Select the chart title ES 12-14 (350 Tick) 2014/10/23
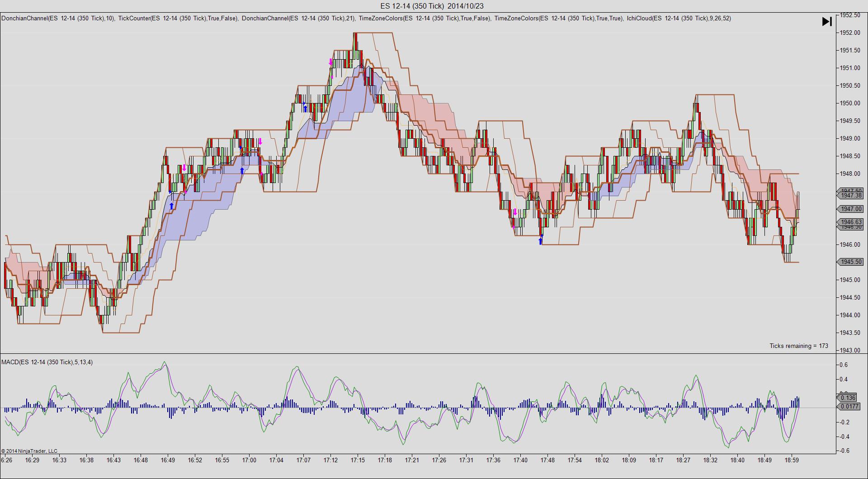 [432, 6]
